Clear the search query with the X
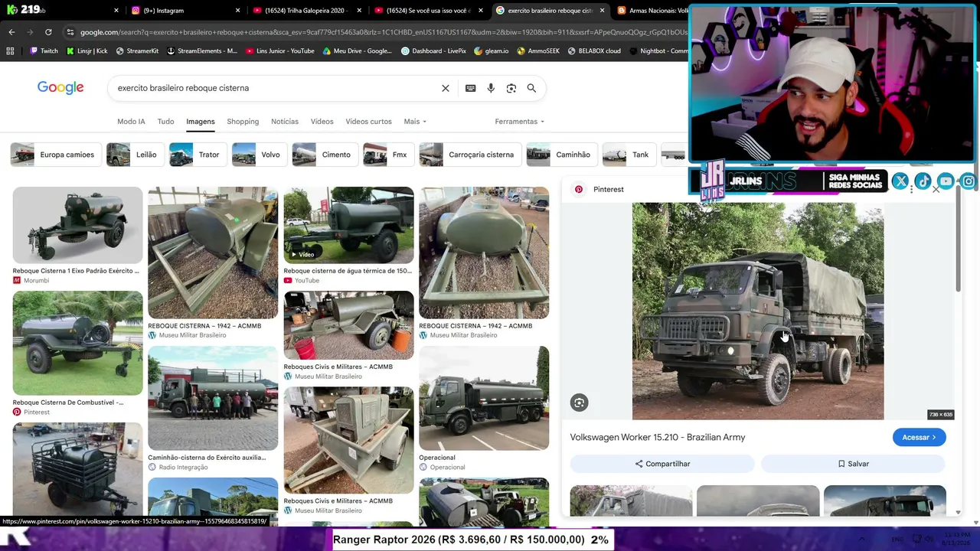This screenshot has height=551, width=980. (446, 88)
